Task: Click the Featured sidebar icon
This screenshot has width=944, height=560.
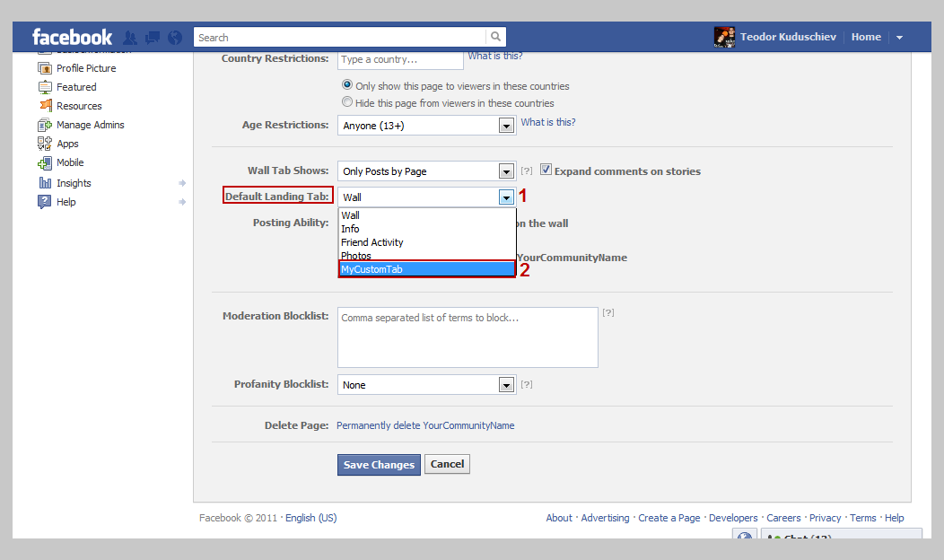Action: [45, 87]
